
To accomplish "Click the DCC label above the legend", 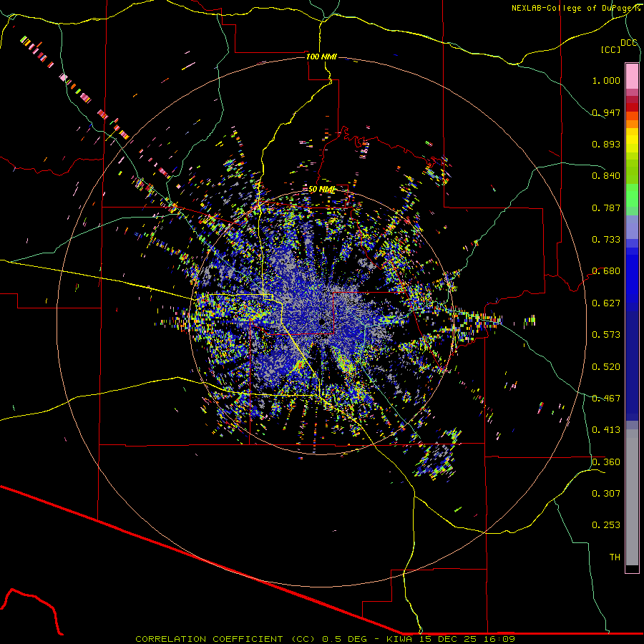I will 629,43.
